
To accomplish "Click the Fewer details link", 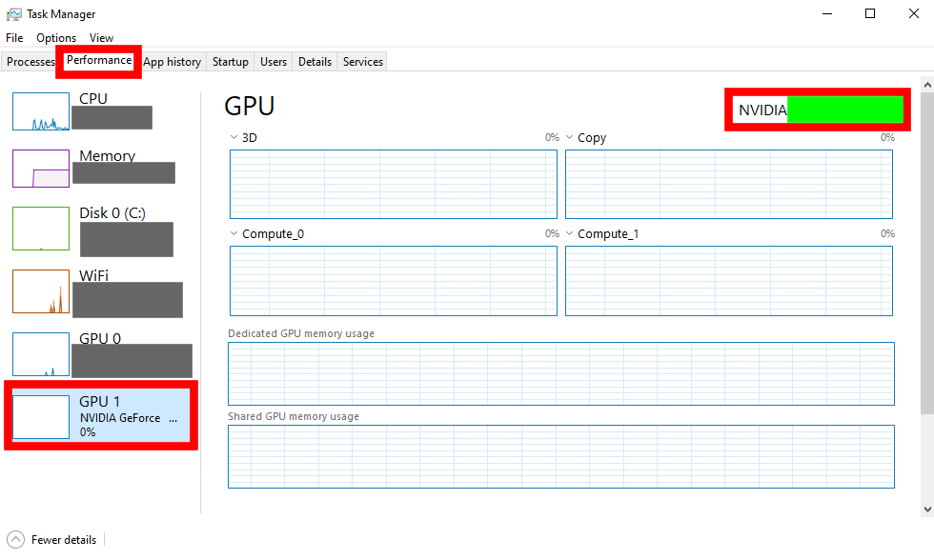I will point(64,539).
